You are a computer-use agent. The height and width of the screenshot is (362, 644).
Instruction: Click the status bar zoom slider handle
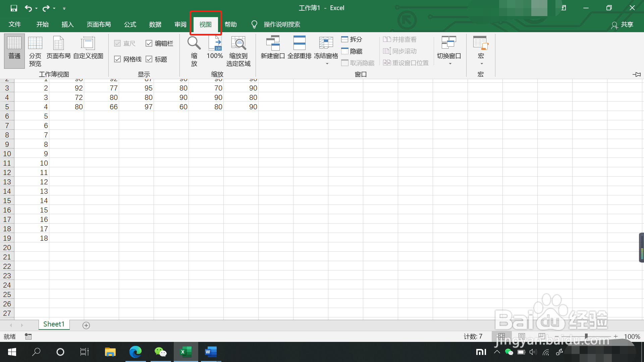tap(586, 336)
